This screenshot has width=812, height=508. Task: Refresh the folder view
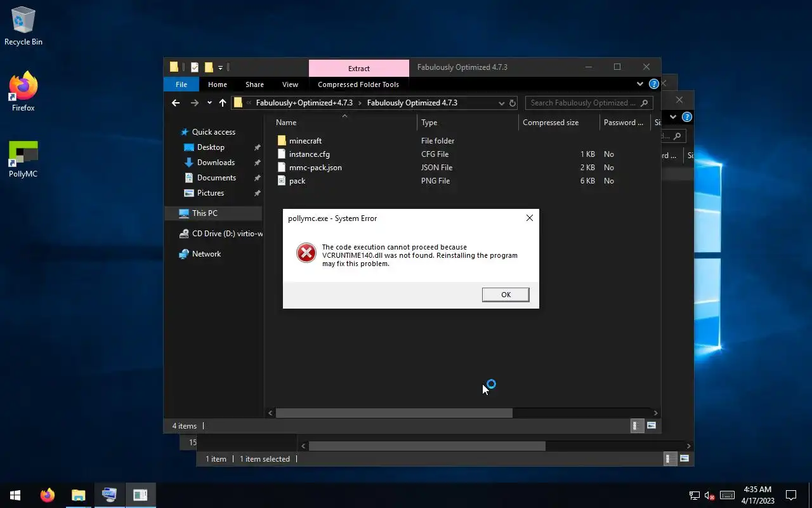tap(513, 103)
